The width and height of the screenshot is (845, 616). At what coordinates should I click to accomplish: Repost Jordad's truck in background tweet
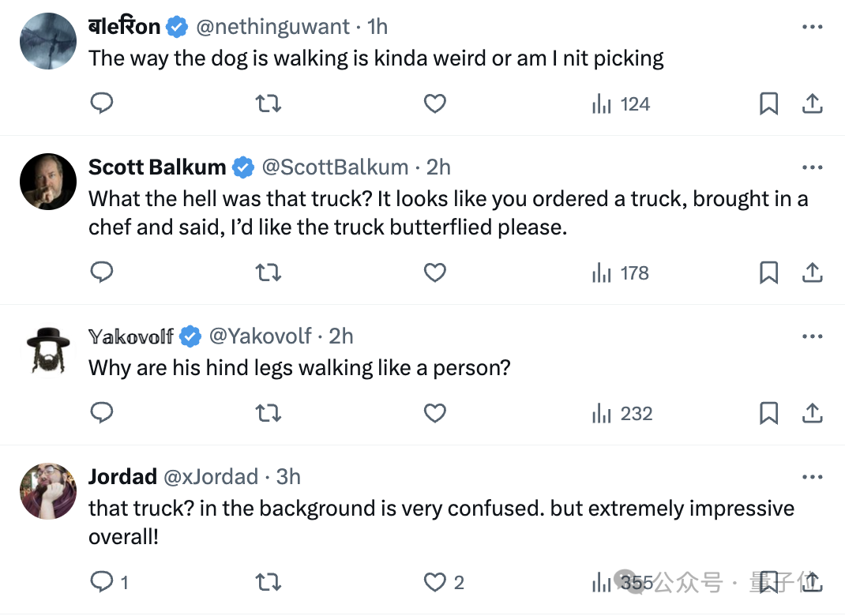pos(269,583)
